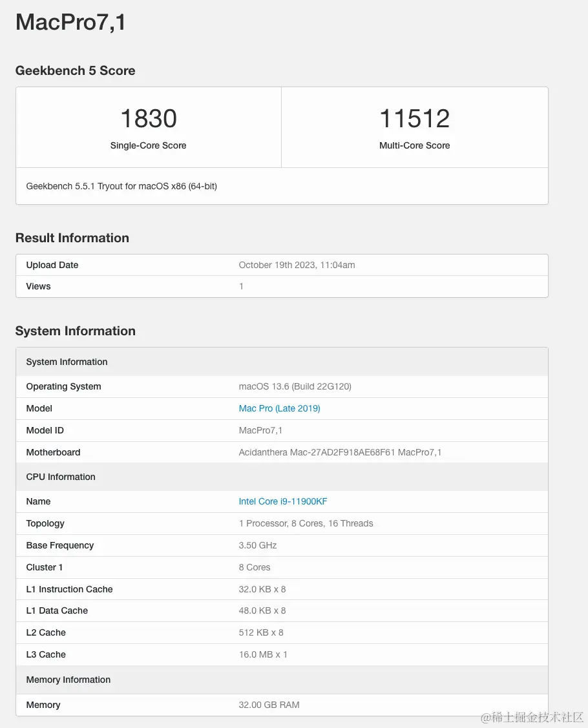Select the 32.00 GB RAM value

(269, 705)
